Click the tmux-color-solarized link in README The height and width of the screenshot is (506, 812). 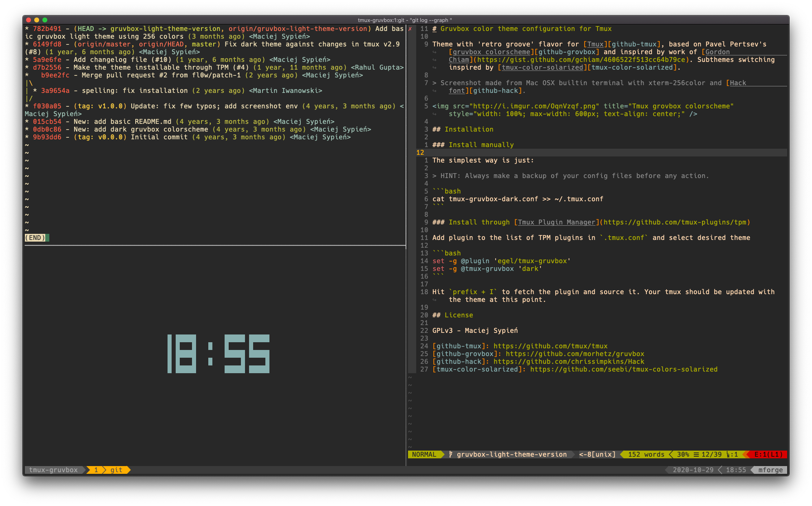coord(542,67)
